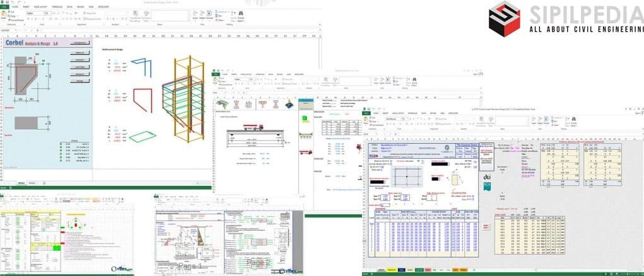The height and width of the screenshot is (276, 644).
Task: Select the MODEL sheet tab in Corbel workbook
Action: (20, 183)
